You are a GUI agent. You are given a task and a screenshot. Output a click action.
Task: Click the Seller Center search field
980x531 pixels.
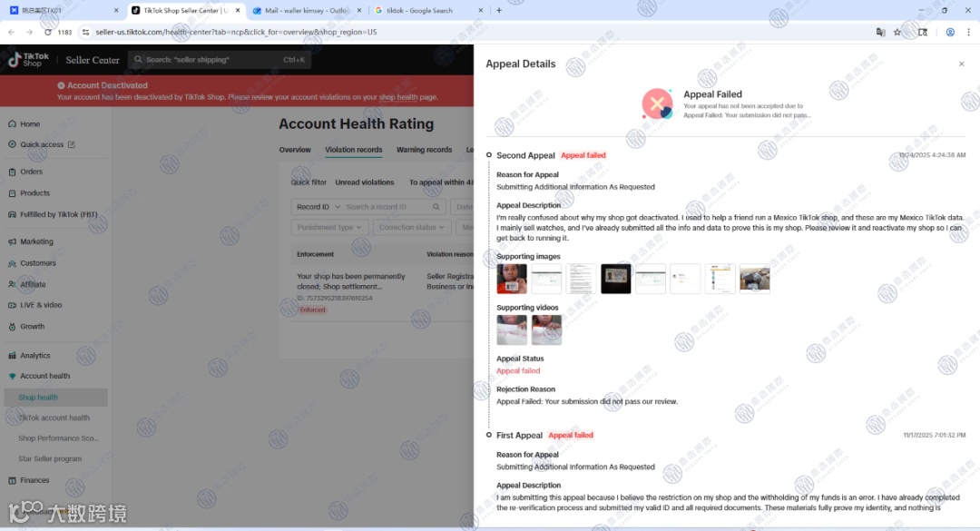click(x=220, y=60)
